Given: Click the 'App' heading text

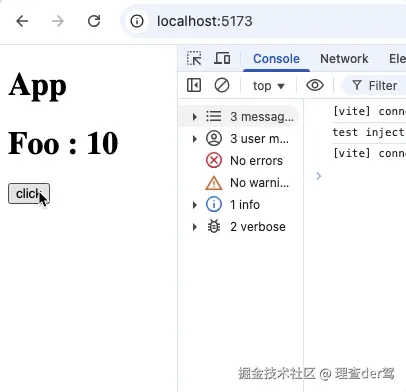Looking at the screenshot, I should pyautogui.click(x=37, y=86).
